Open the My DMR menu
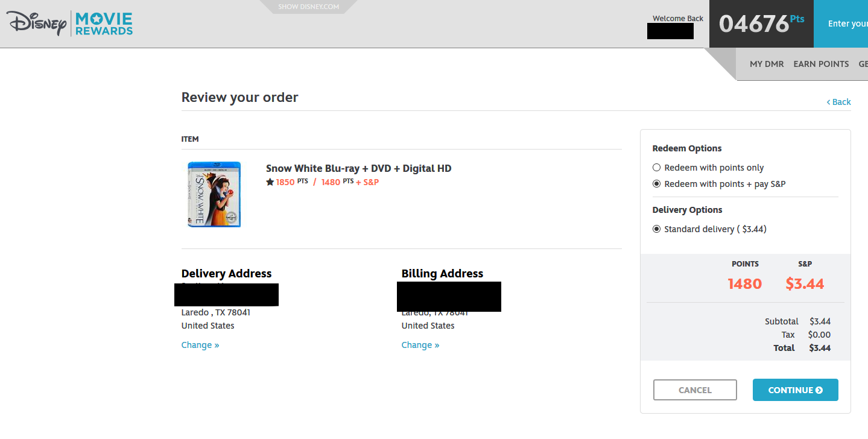The image size is (868, 439). [767, 64]
